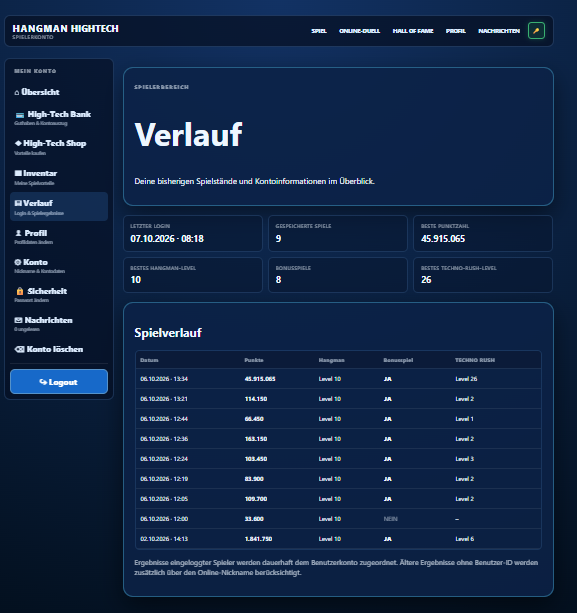Click Konto löschen in the sidebar

pyautogui.click(x=59, y=349)
